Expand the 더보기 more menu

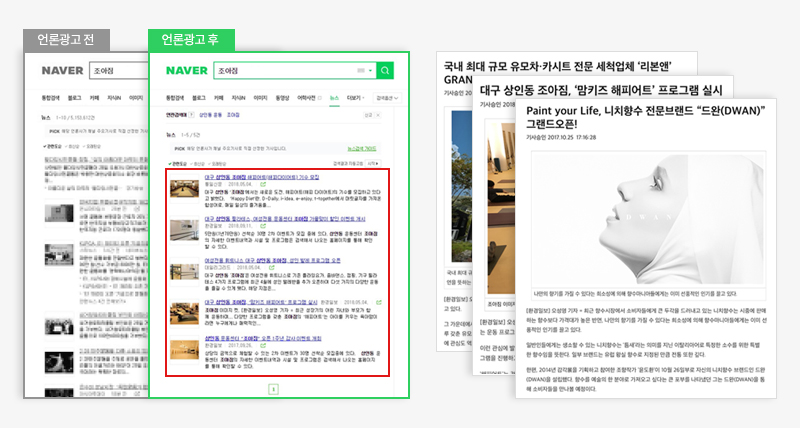point(355,98)
